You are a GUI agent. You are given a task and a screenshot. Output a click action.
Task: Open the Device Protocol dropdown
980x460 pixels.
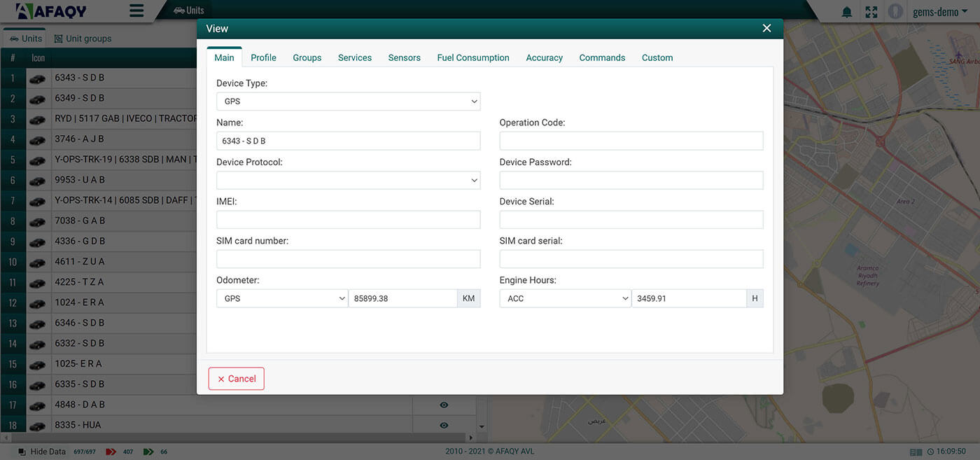(349, 181)
